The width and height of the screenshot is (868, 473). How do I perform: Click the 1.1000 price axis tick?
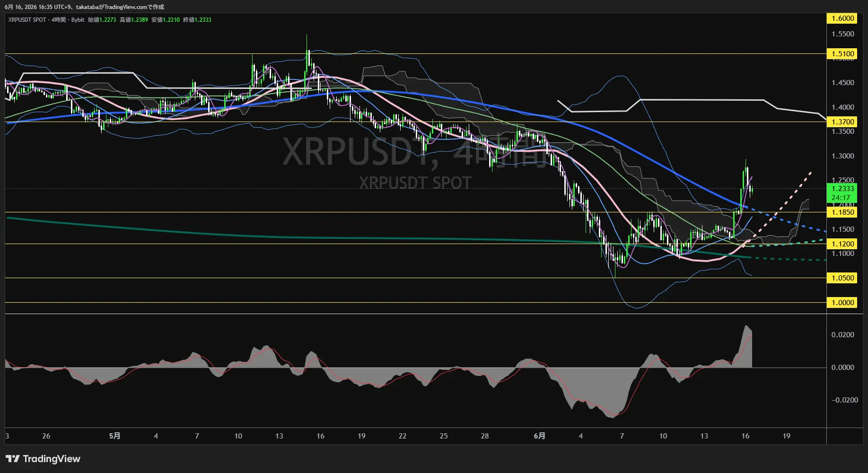click(843, 254)
